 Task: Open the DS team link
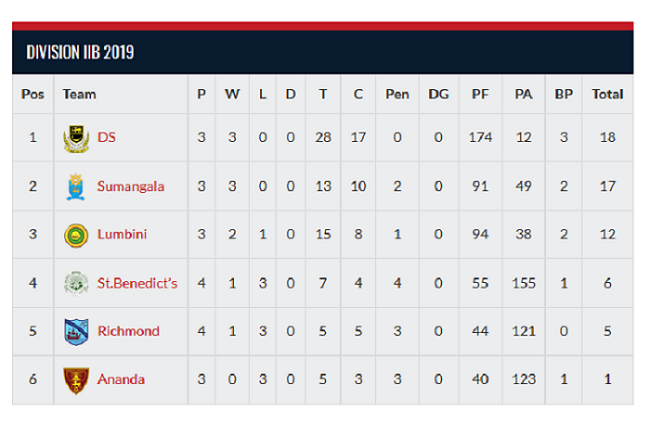106,137
